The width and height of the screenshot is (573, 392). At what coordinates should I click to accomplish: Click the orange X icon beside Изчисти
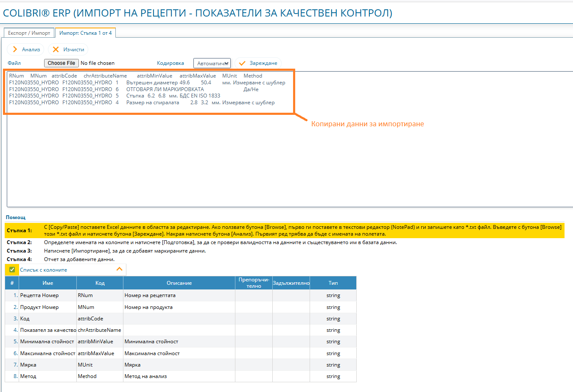click(x=56, y=50)
